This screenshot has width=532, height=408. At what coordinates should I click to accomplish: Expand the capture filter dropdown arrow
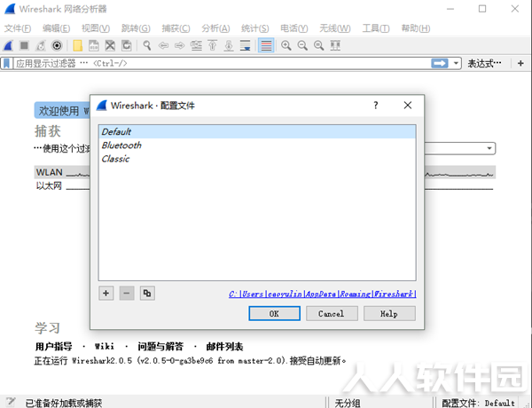tap(489, 148)
